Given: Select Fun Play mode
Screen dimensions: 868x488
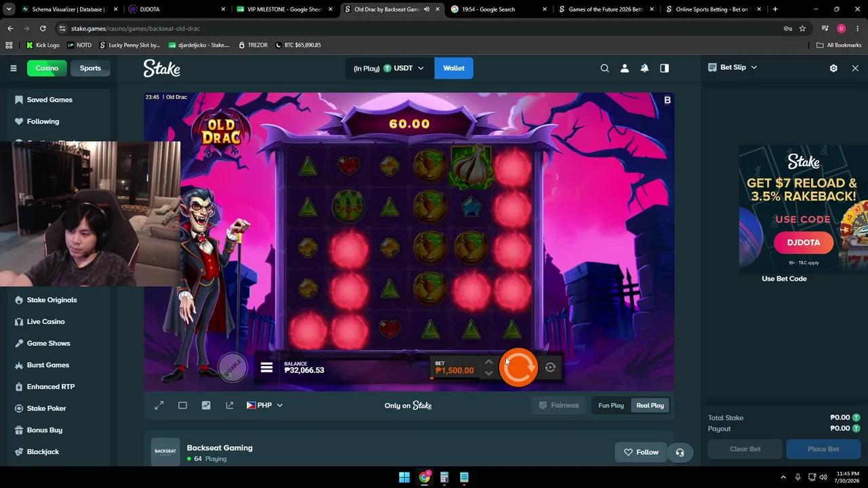Looking at the screenshot, I should point(611,405).
